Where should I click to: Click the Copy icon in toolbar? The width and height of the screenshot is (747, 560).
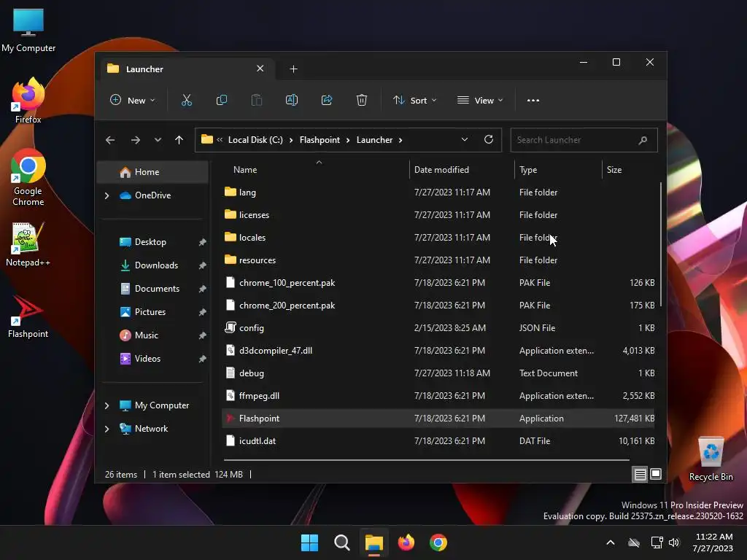pos(222,100)
